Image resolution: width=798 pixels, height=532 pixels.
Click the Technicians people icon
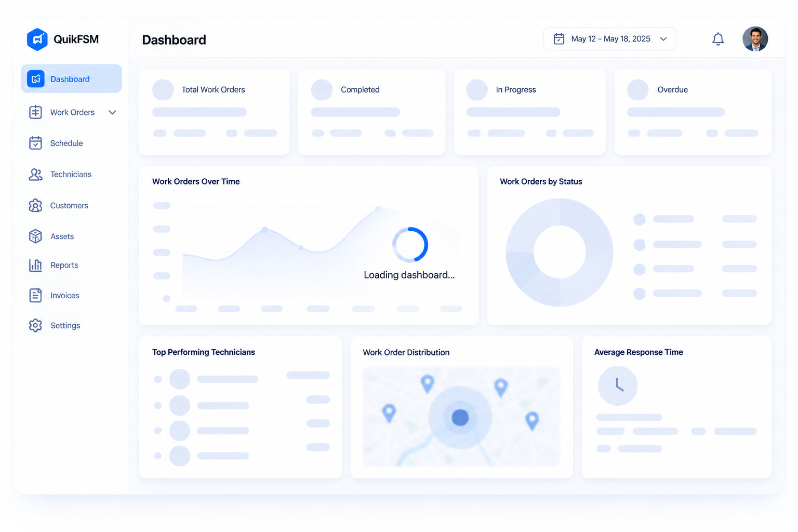(35, 175)
